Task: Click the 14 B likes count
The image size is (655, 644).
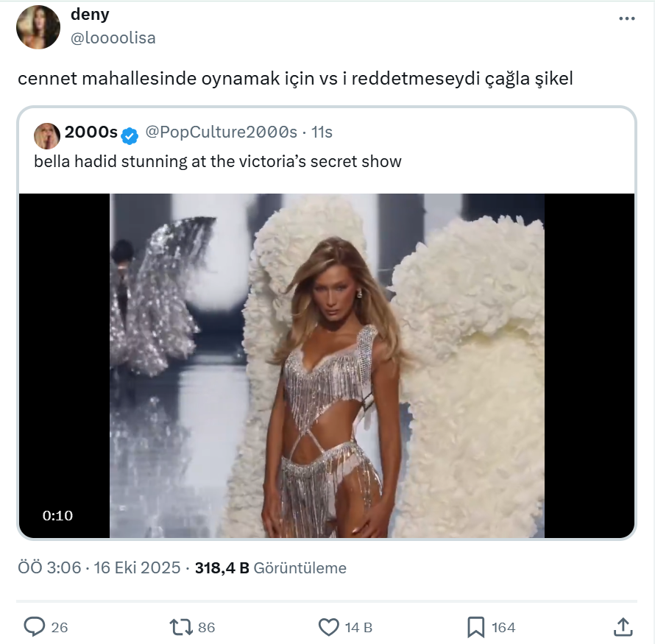Action: pyautogui.click(x=358, y=628)
